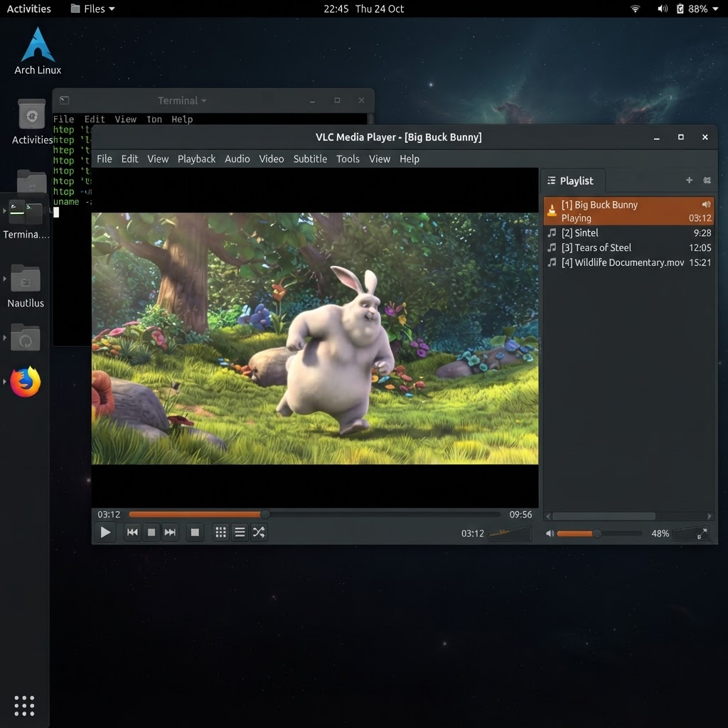
Task: Toggle the playlist list-lines icon in control bar
Action: point(240,532)
